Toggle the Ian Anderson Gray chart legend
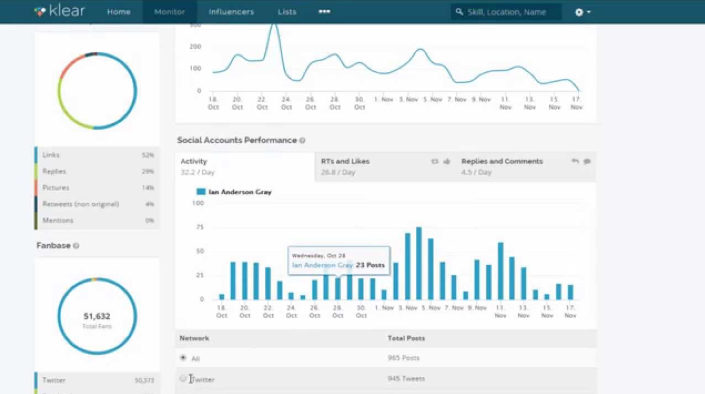This screenshot has height=394, width=705. pos(234,192)
